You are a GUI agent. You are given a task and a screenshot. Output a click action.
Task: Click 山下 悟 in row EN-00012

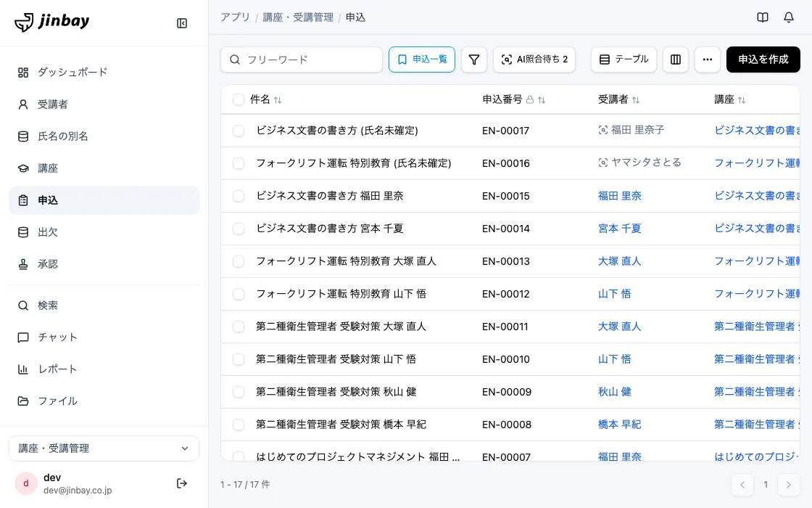click(x=615, y=294)
